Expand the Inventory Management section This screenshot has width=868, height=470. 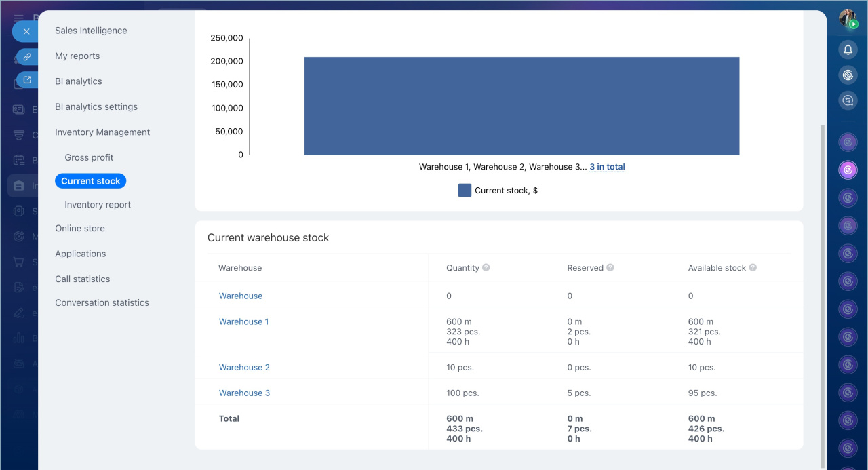[102, 132]
